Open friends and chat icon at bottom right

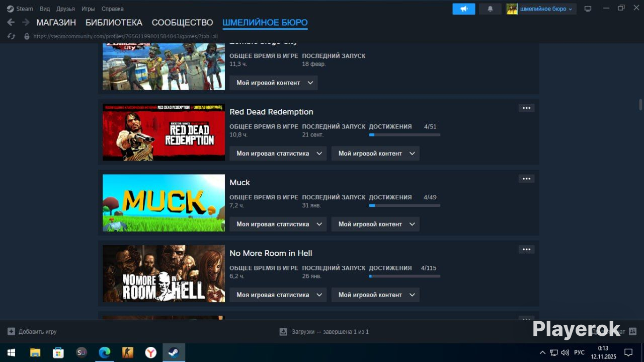click(x=632, y=331)
